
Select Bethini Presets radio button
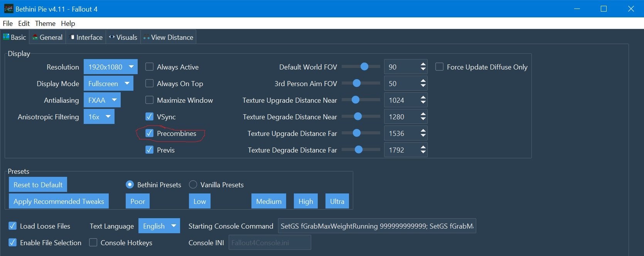[x=130, y=185]
